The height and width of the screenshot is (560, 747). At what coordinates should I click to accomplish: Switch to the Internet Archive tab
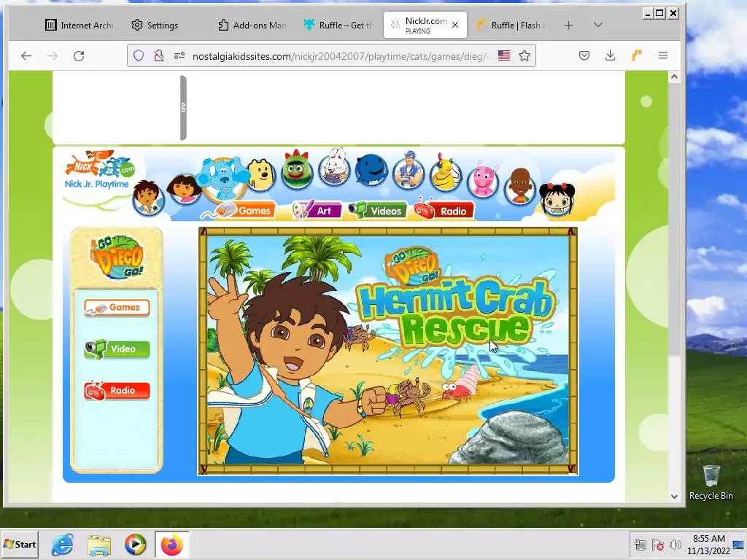point(79,26)
